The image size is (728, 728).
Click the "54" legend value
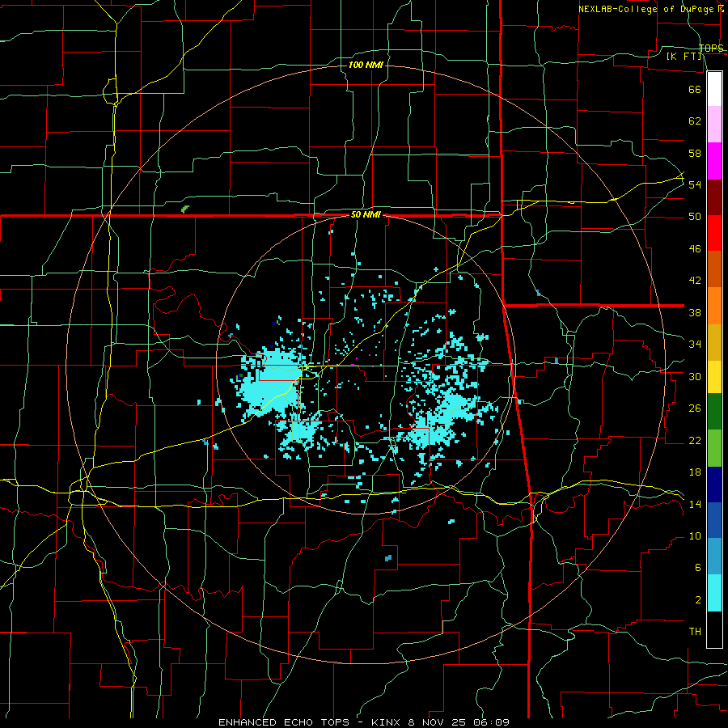click(695, 184)
